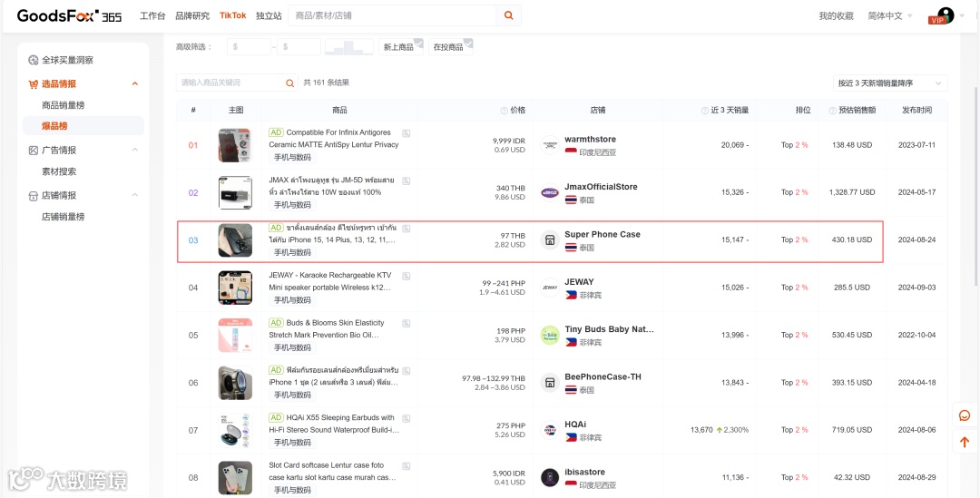Viewport: 980px width, 498px height.
Task: Select 店铺销量榜 in the sidebar
Action: pos(64,217)
